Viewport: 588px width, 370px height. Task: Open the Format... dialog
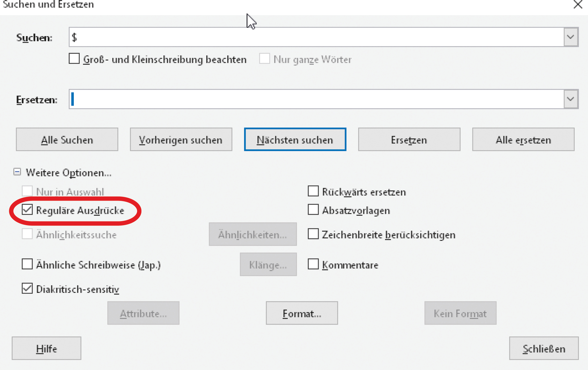[x=302, y=313]
